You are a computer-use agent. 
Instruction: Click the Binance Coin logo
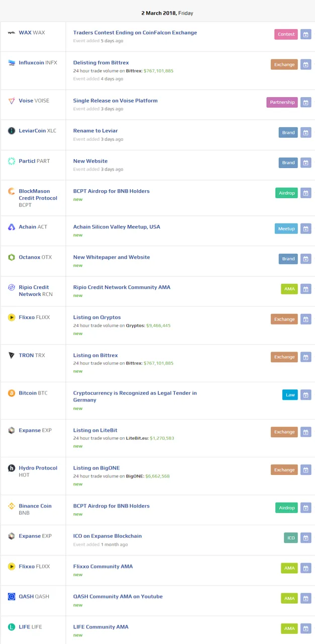tap(12, 506)
